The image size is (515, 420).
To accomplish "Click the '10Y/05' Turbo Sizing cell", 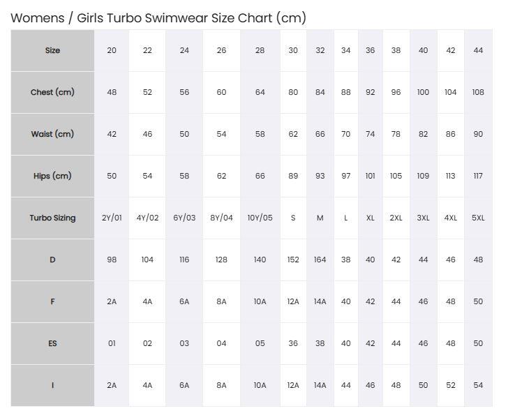I will tap(260, 218).
